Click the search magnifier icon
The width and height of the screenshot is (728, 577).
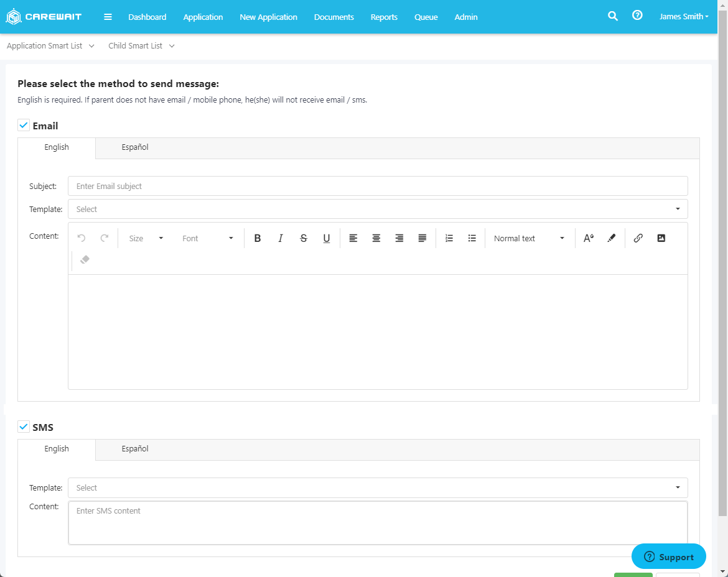(x=613, y=16)
